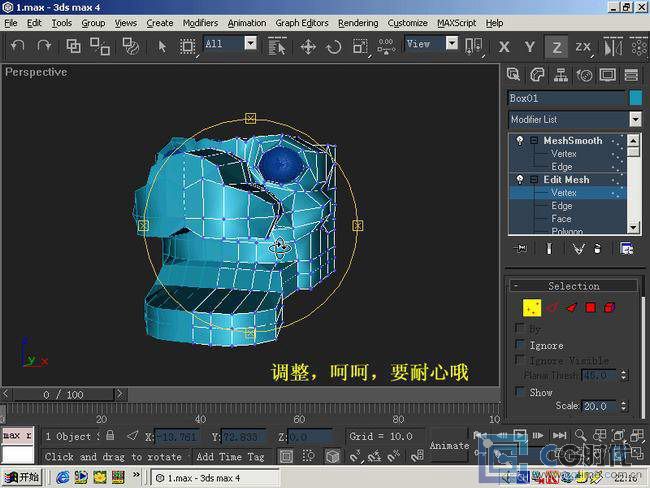
Task: Restrict transform to ZX plane
Action: pos(583,47)
